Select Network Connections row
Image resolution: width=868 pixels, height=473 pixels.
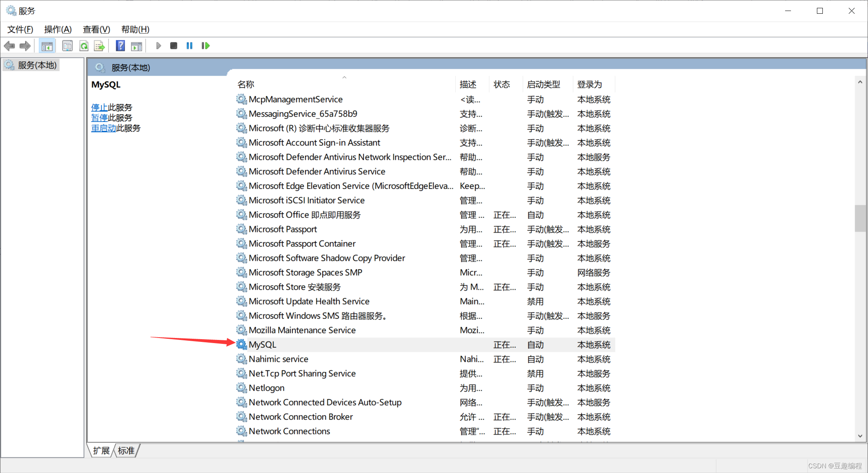click(425, 431)
